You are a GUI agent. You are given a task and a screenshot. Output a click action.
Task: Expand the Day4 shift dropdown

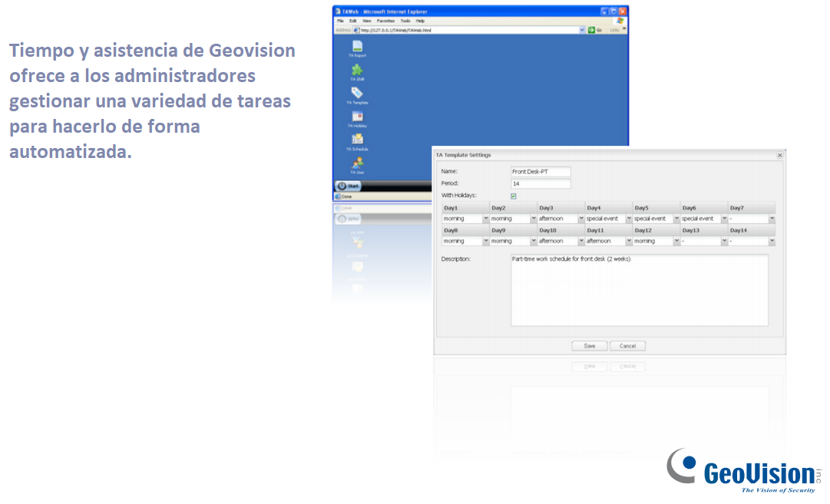[x=629, y=219]
